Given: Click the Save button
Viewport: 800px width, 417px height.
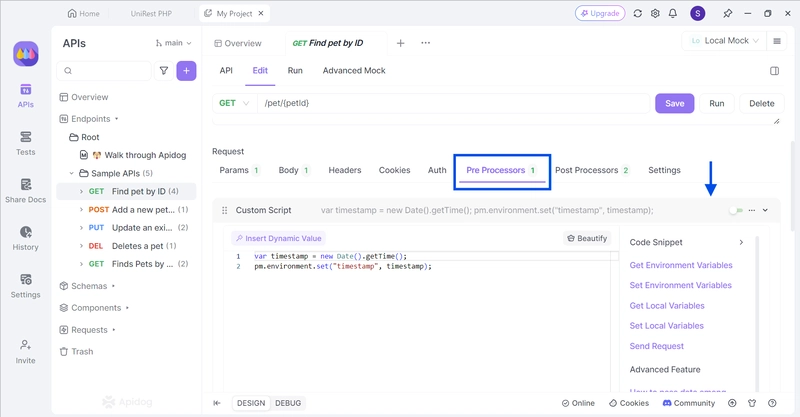Looking at the screenshot, I should click(674, 104).
